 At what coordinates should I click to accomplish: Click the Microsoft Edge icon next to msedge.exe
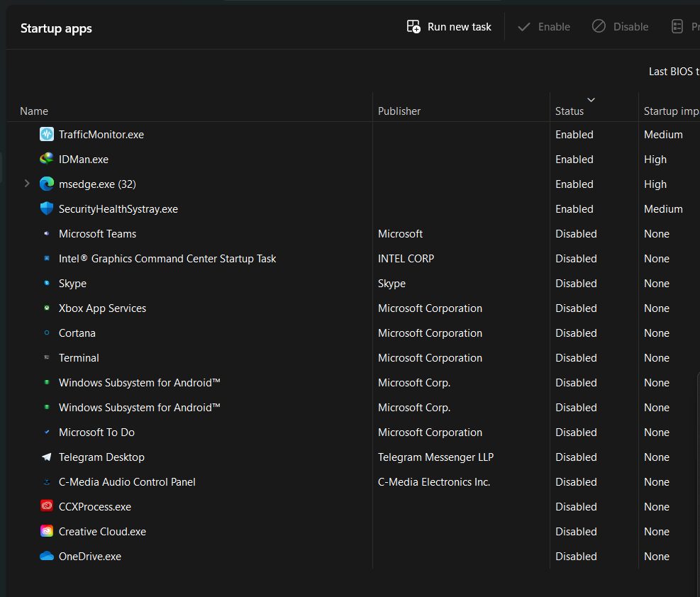(x=46, y=184)
